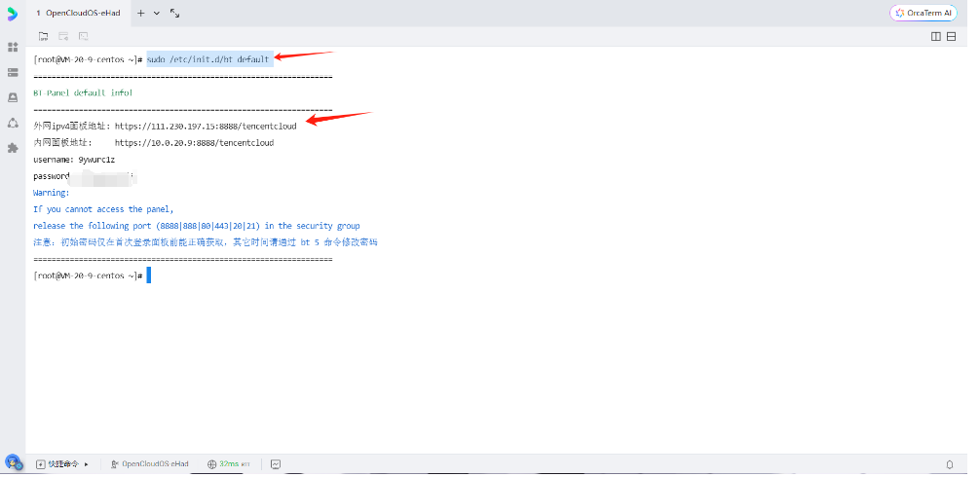Open the OrcaTerm AI assistant
The image size is (980, 477).
(x=923, y=13)
